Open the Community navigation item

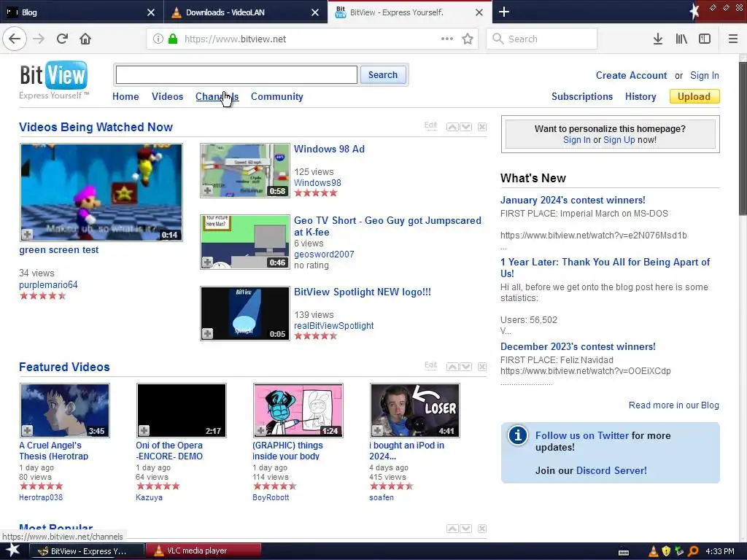tap(276, 97)
